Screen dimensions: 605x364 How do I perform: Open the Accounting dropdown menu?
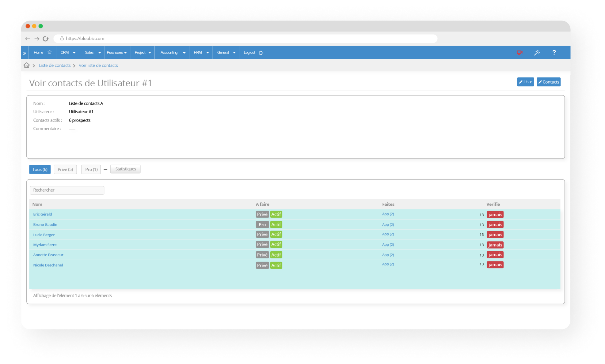(172, 52)
